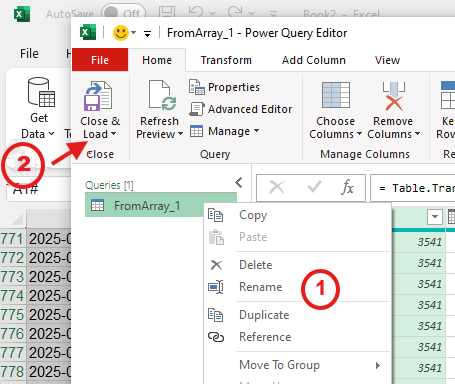455x384 pixels.
Task: Click the Duplicate icon in context menu
Action: tap(215, 315)
